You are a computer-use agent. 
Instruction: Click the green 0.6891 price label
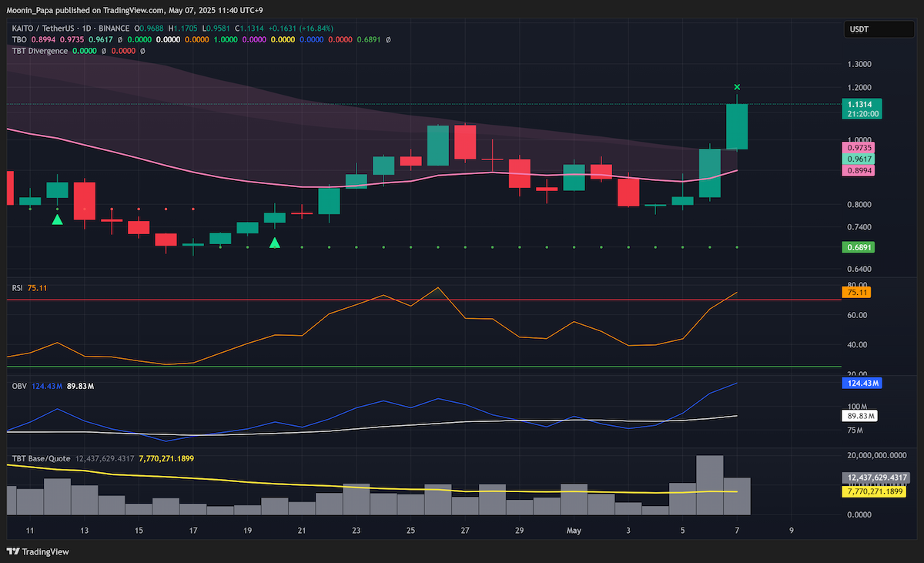tap(859, 248)
